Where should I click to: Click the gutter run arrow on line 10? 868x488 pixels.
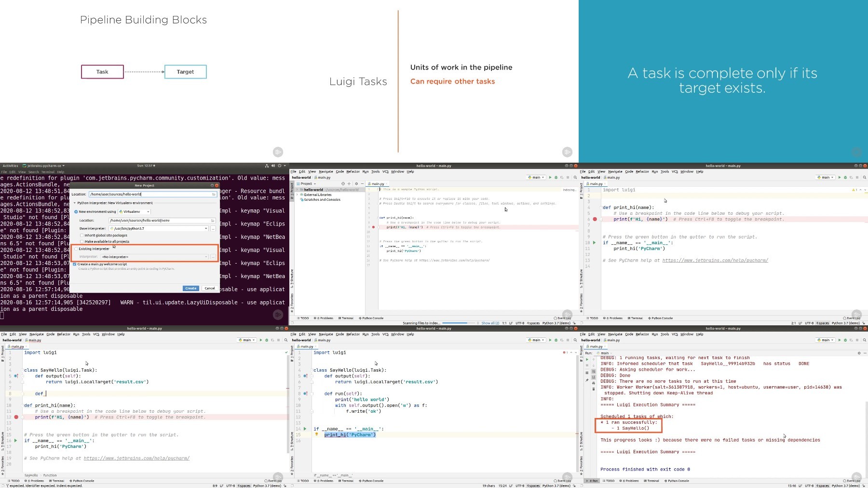pyautogui.click(x=594, y=243)
